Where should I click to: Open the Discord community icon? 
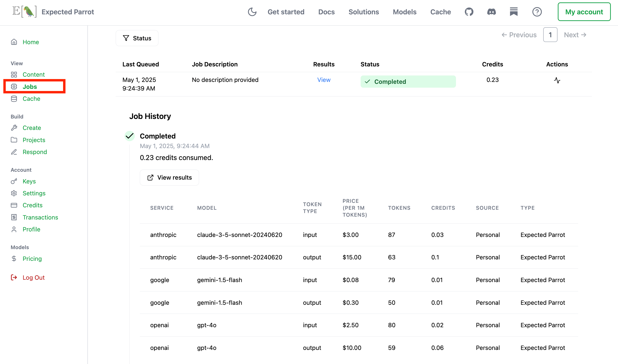pos(491,12)
